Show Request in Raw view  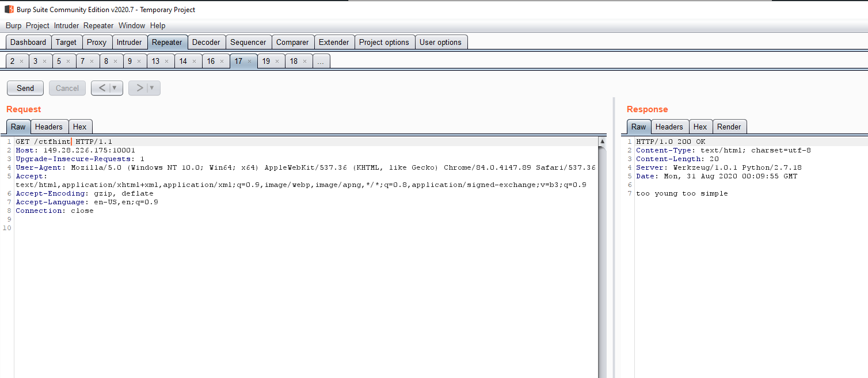click(18, 127)
